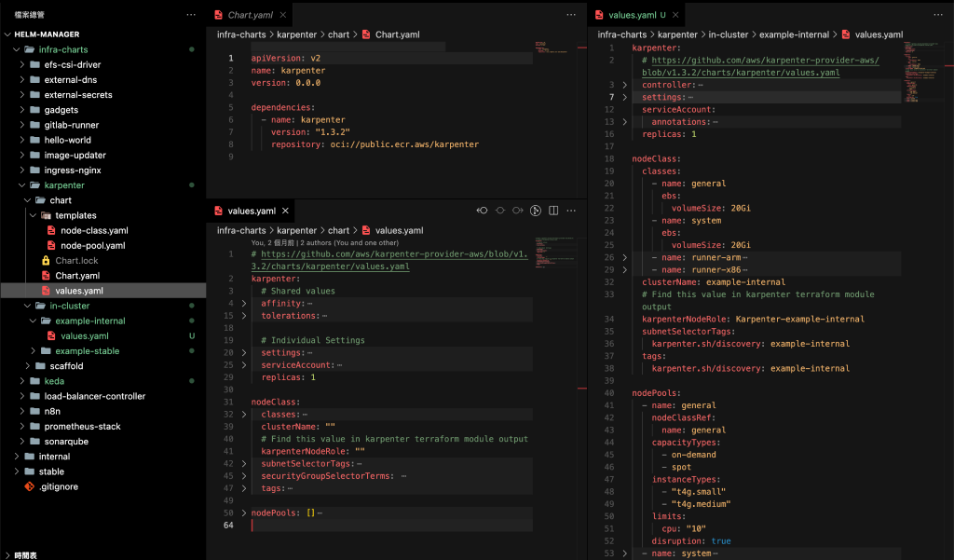Close the middle values.yaml tab
The image size is (954, 560).
pyautogui.click(x=285, y=211)
